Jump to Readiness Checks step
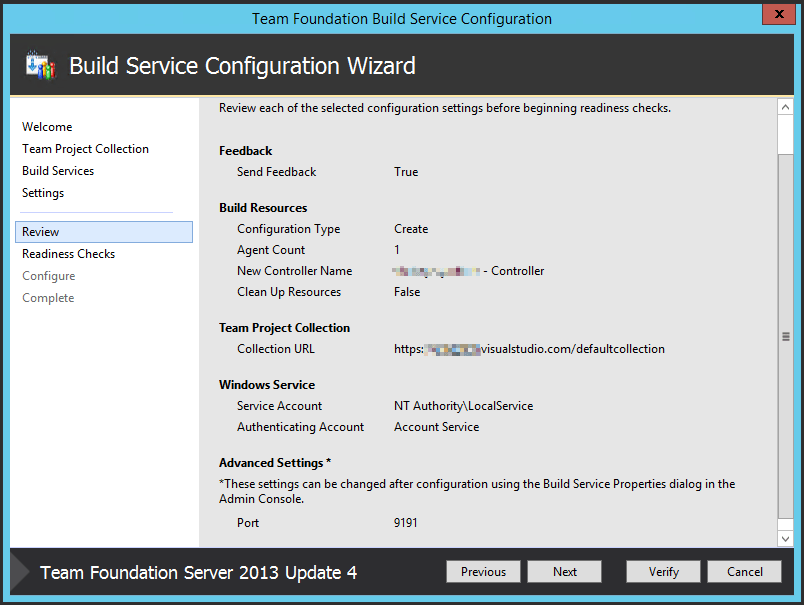The image size is (804, 605). (x=68, y=254)
